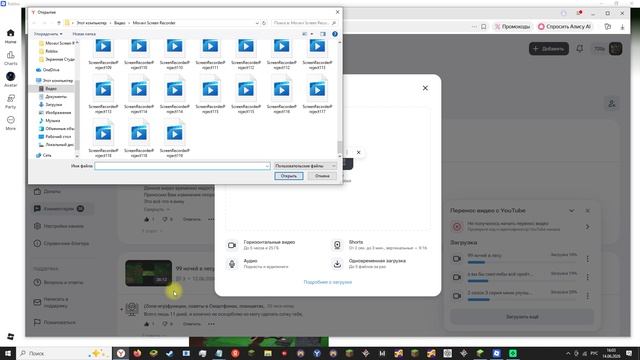This screenshot has height=360, width=640.
Task: Click Видео in the breadcrumb path
Action: tap(120, 23)
